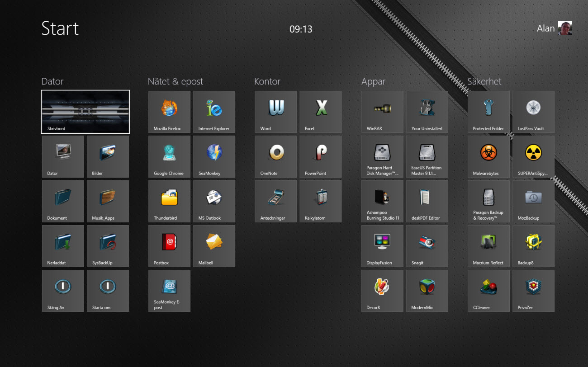
Task: Open the Bilder pictures folder tile
Action: pos(108,156)
